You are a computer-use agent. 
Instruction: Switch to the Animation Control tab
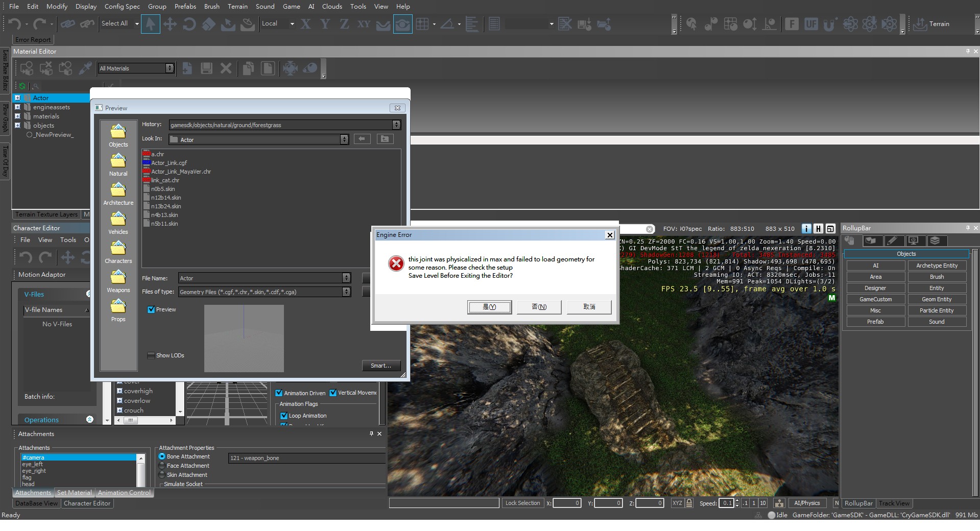[x=124, y=493]
